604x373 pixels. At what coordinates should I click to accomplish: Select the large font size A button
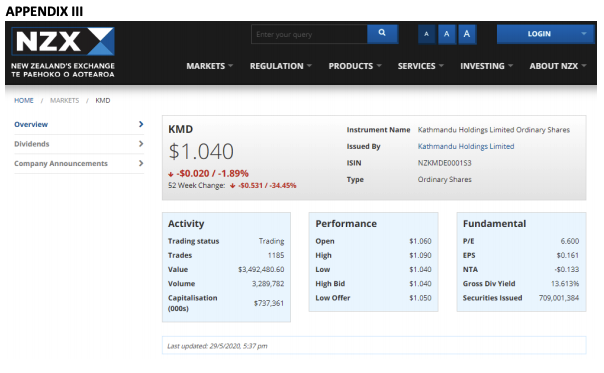click(467, 34)
